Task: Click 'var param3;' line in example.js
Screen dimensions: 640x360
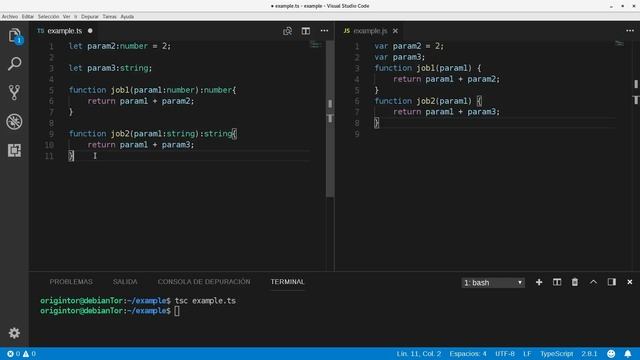Action: tap(400, 57)
